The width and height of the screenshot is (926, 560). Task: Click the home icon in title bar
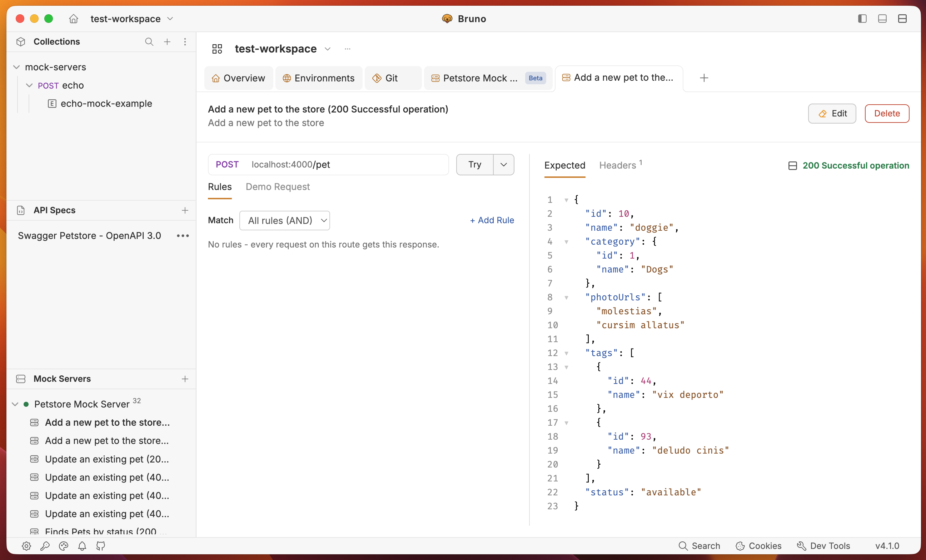point(74,19)
